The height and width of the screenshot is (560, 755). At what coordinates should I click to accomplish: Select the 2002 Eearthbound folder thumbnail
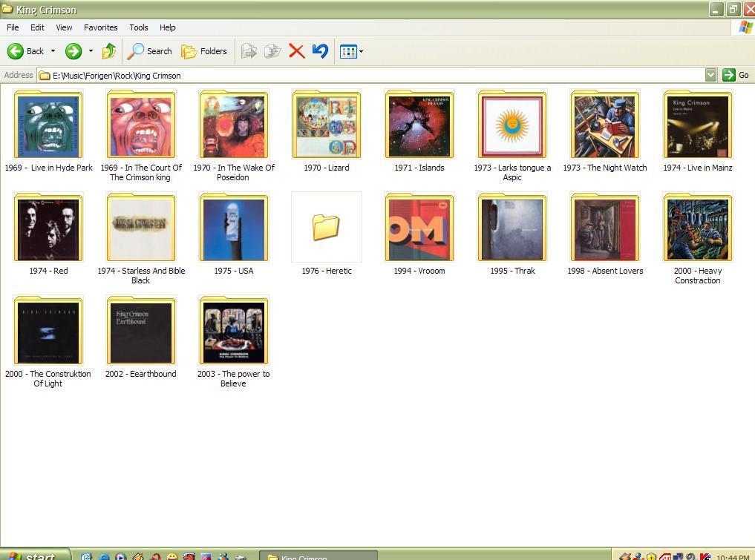click(141, 330)
